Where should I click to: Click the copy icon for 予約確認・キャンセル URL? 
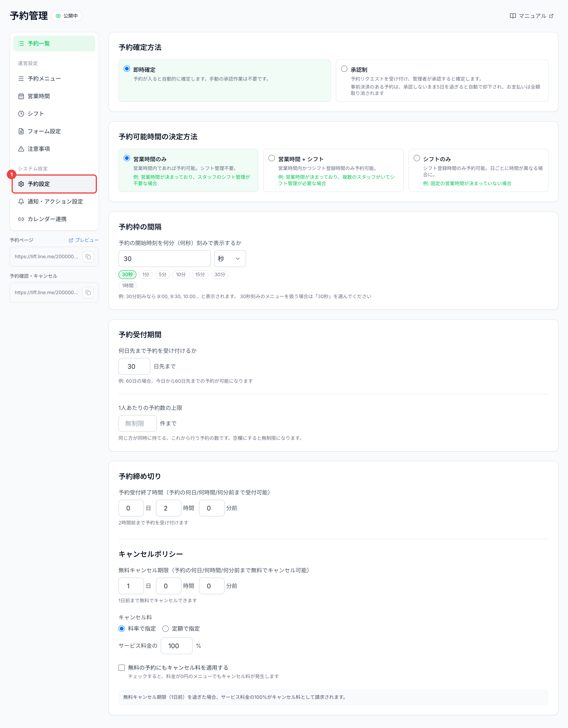(x=88, y=293)
